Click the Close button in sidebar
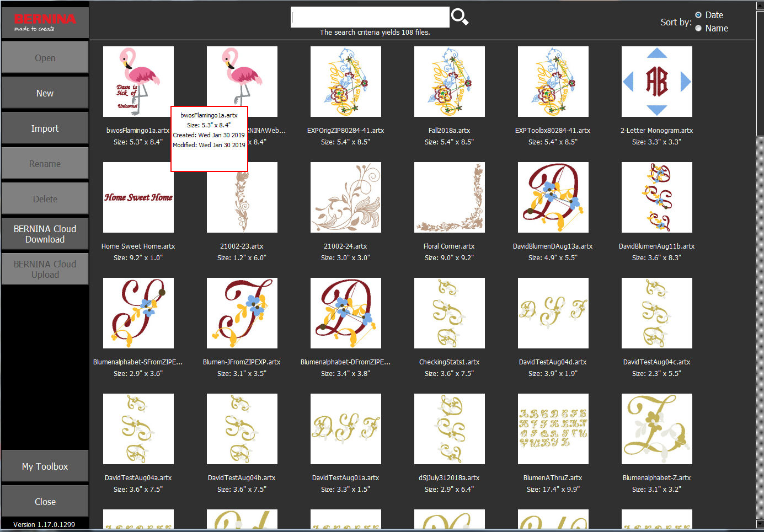The height and width of the screenshot is (532, 764). point(45,502)
